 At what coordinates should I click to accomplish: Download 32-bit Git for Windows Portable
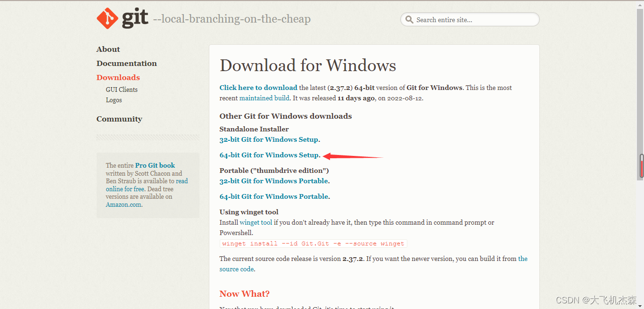274,181
